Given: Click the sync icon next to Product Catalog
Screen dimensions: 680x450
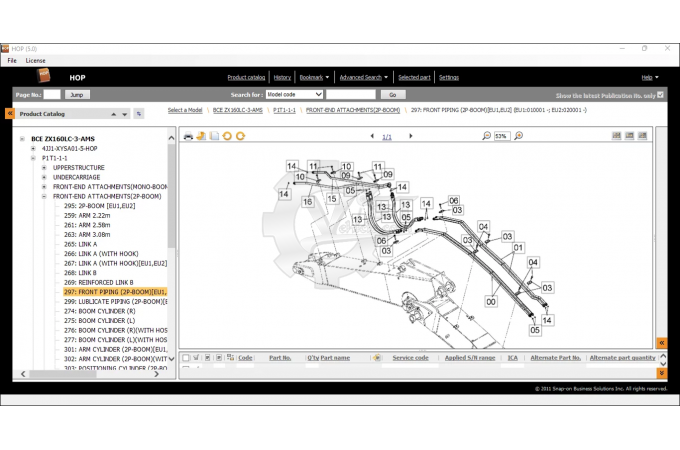Looking at the screenshot, I should point(139,114).
